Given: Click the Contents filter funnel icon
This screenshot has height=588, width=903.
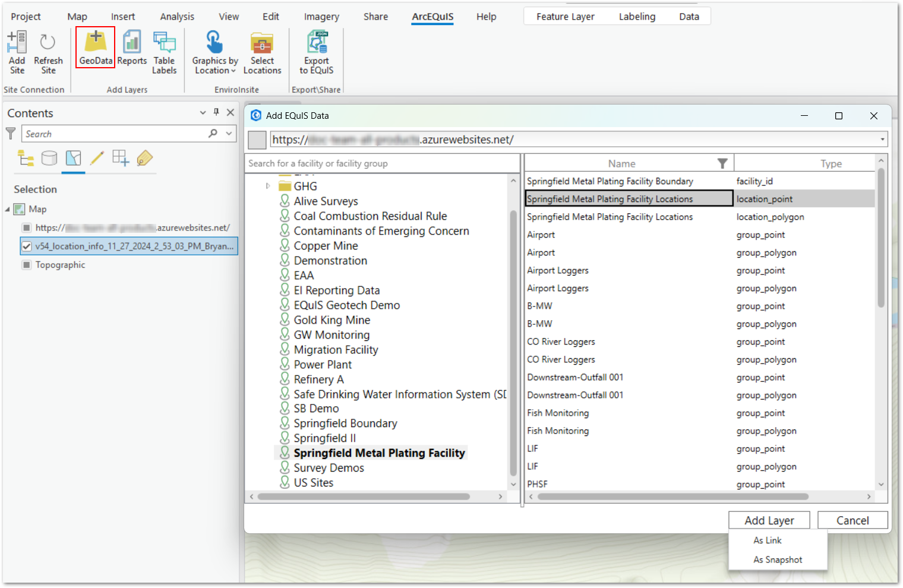Looking at the screenshot, I should coord(11,134).
